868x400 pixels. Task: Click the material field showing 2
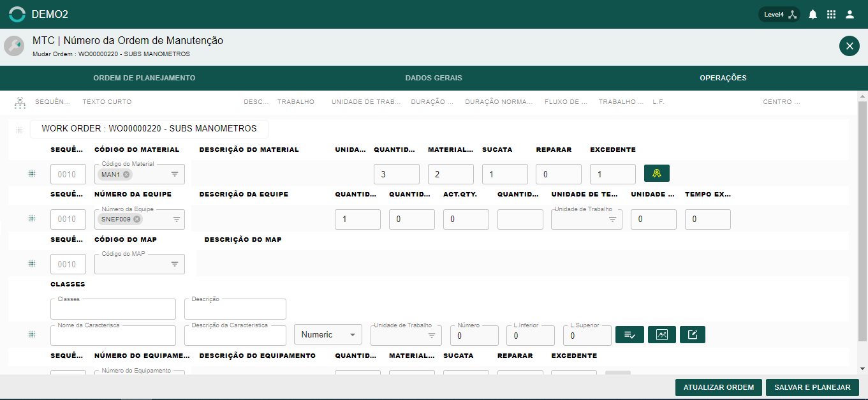[x=451, y=174]
